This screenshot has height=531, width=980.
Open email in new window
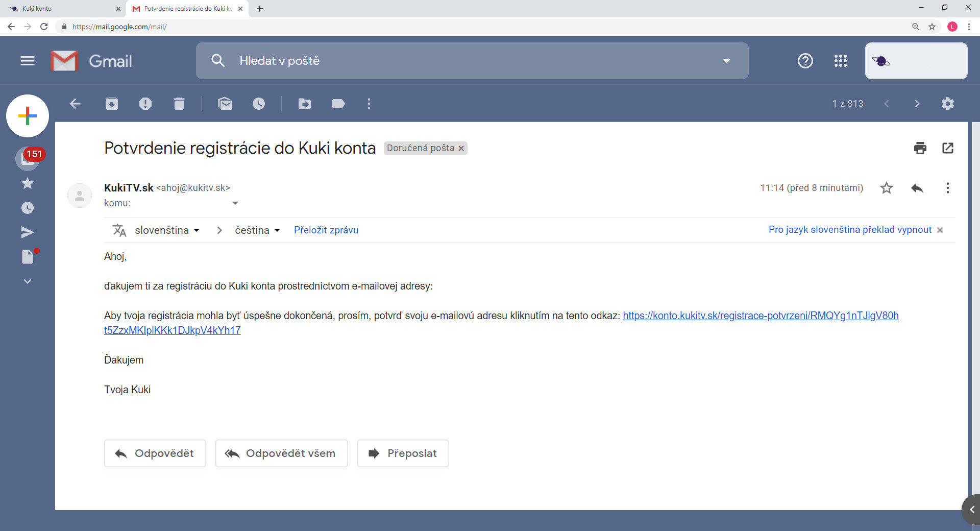tap(948, 148)
